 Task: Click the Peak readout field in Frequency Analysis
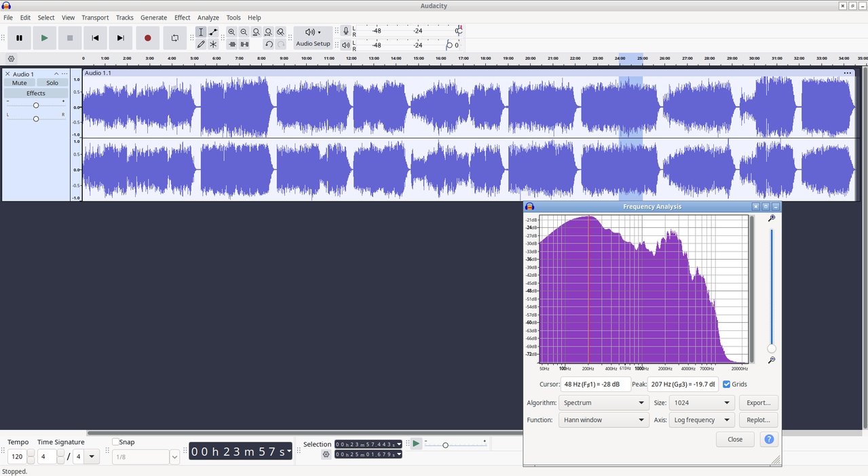pos(683,384)
